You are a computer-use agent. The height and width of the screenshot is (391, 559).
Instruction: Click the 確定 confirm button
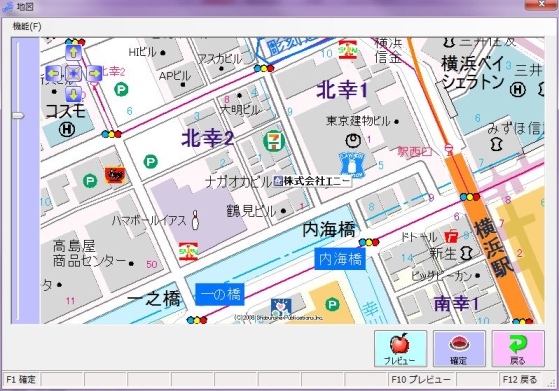coord(459,349)
